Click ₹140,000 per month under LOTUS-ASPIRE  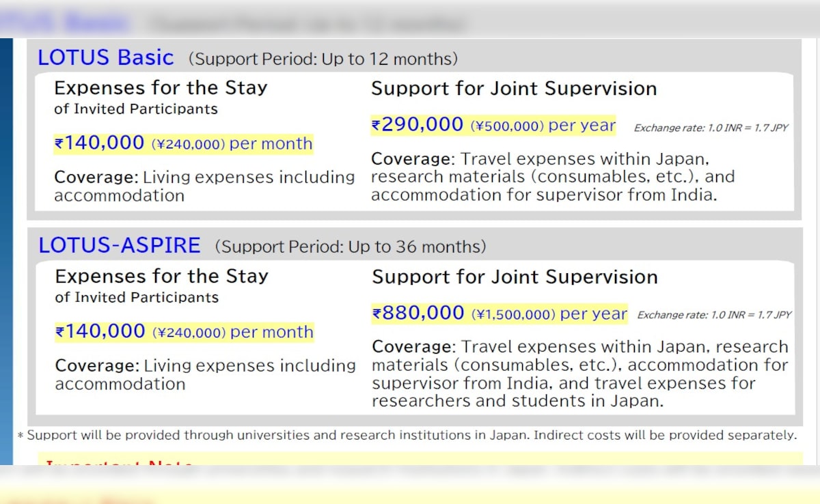pos(184,332)
